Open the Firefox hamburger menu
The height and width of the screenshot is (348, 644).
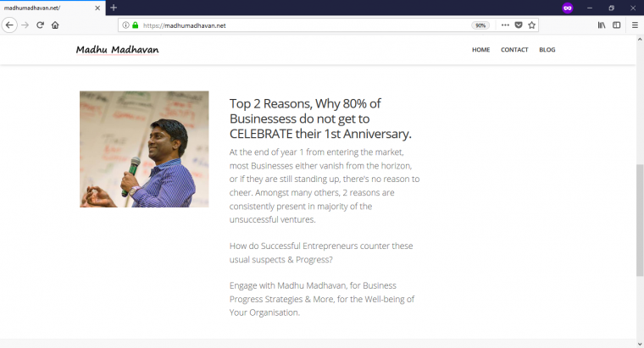(635, 25)
